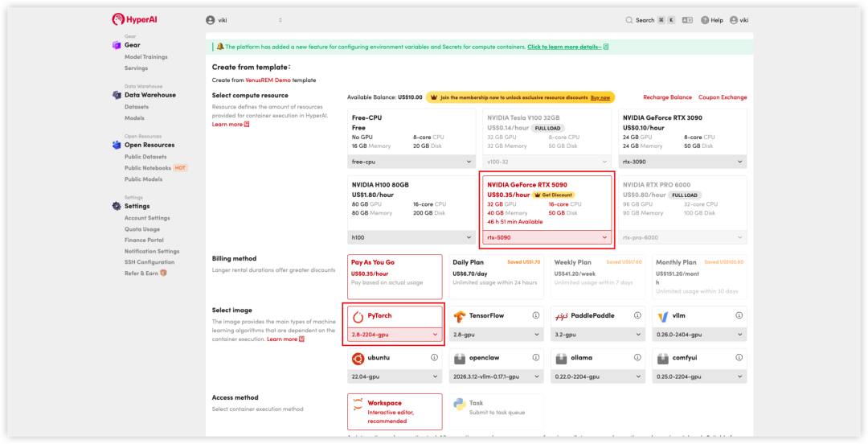The width and height of the screenshot is (868, 444).
Task: Open comfyui image info icon
Action: point(739,357)
